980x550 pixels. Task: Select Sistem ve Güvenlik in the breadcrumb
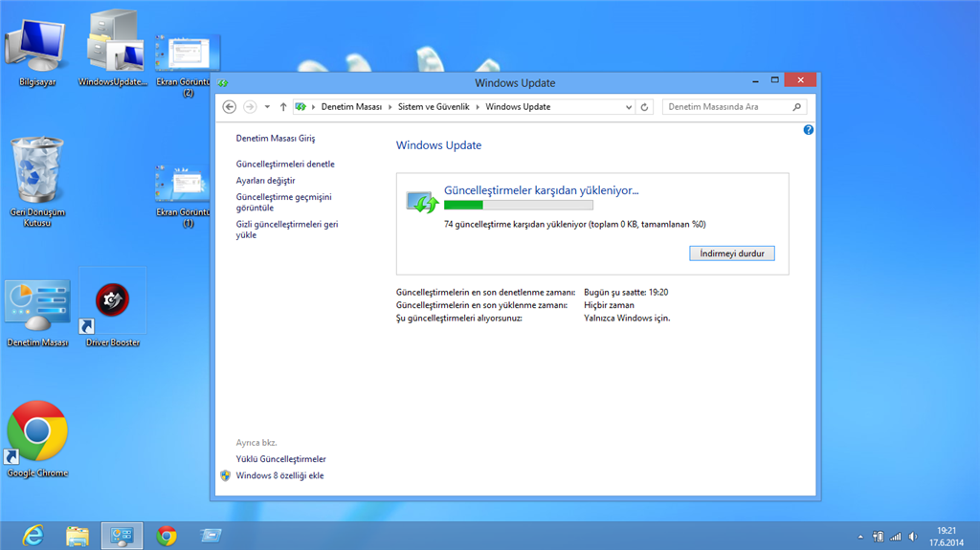(434, 107)
